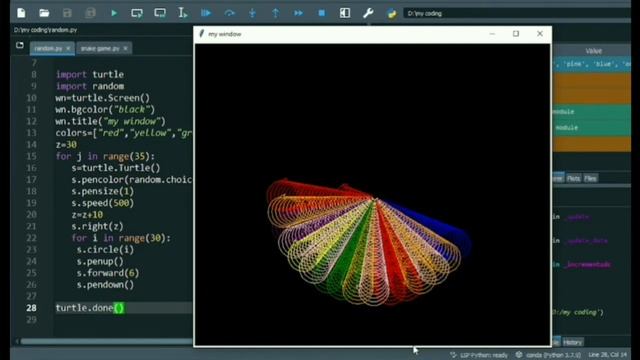
Task: Open a file using the folder icon
Action: (44, 13)
